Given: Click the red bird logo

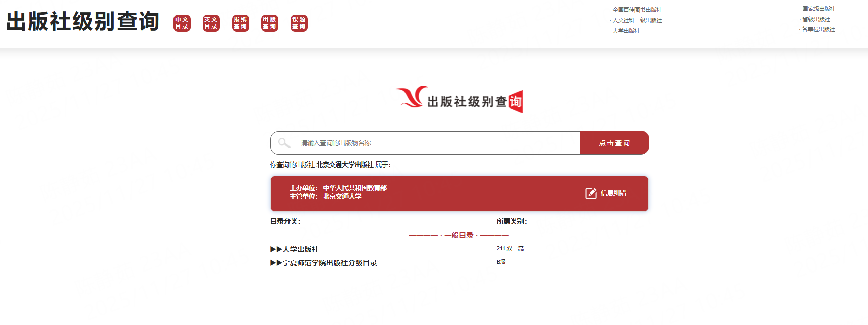Looking at the screenshot, I should point(412,97).
